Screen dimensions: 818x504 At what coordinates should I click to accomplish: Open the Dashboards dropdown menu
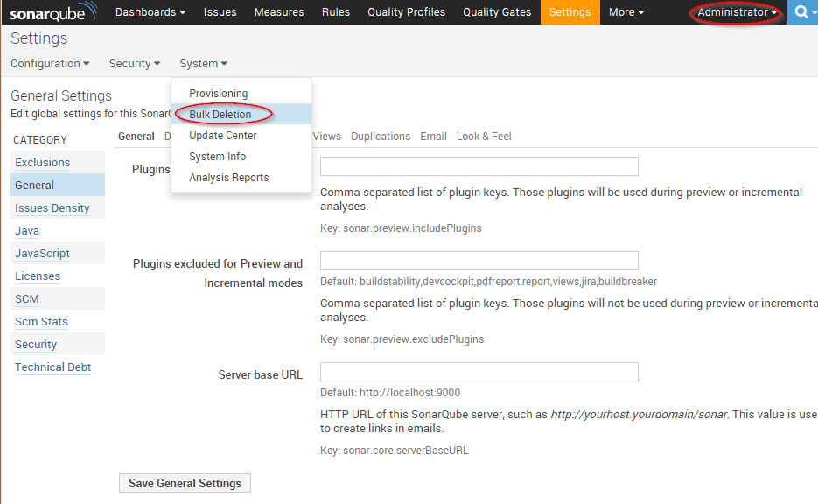[x=150, y=12]
